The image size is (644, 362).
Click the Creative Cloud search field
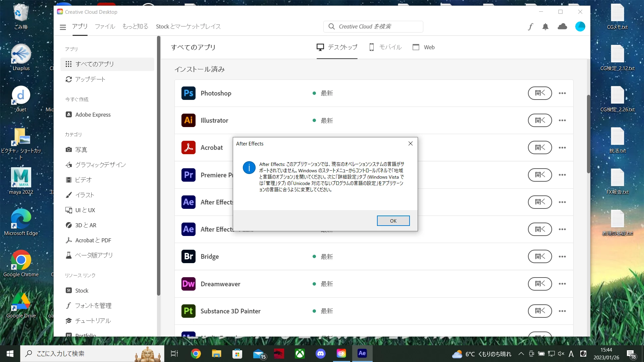tap(373, 26)
